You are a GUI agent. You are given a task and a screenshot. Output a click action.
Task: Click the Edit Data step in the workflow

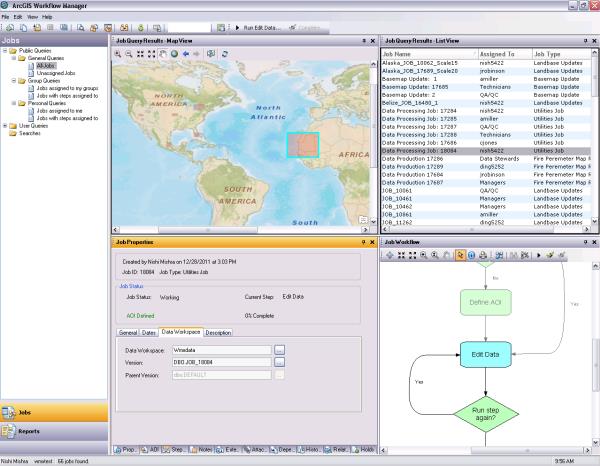point(485,355)
